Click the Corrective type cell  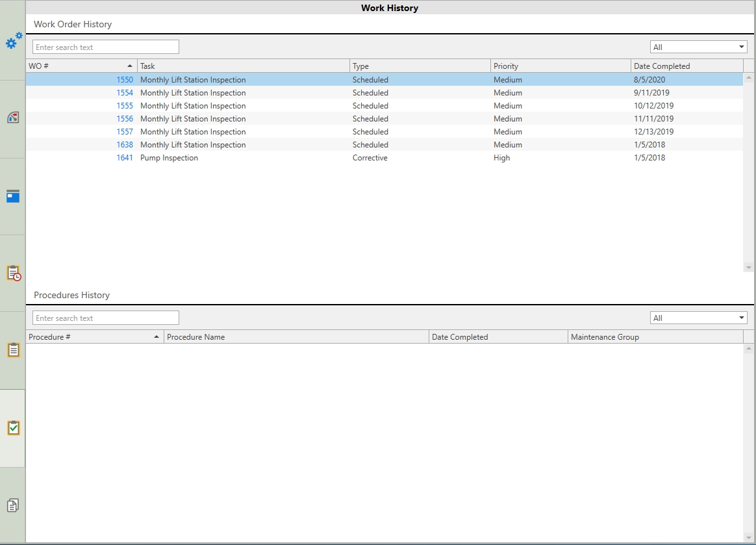pyautogui.click(x=370, y=158)
